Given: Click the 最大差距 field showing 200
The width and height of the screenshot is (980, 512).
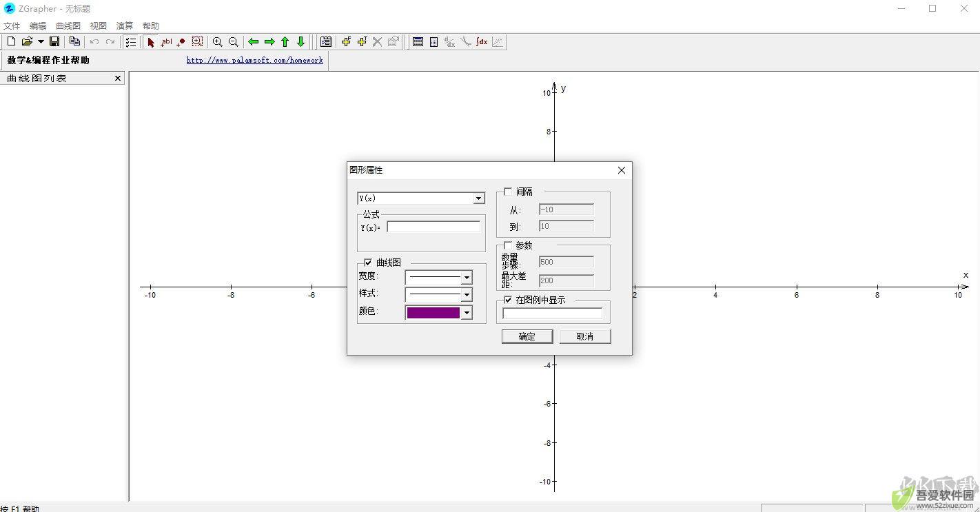Looking at the screenshot, I should coord(566,280).
